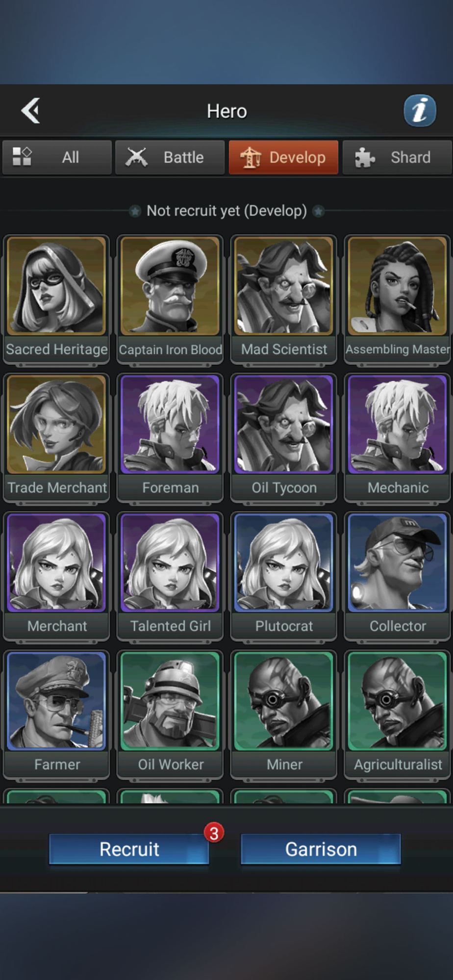Click the Recruit button
Screen dimensions: 453x980
click(x=129, y=849)
